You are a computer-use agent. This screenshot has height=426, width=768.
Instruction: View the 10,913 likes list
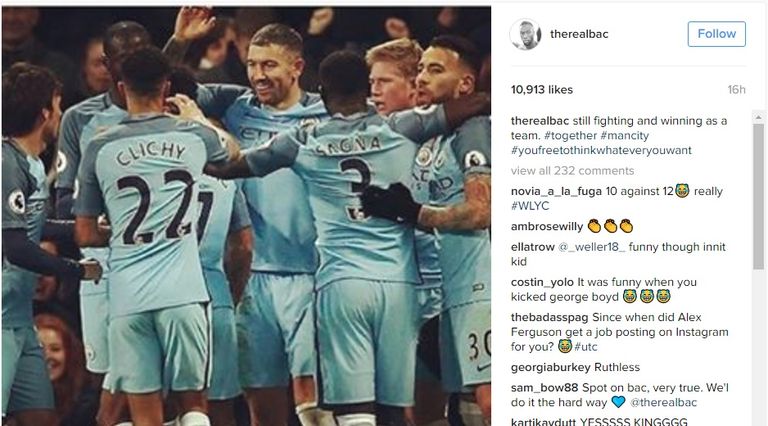click(x=542, y=90)
